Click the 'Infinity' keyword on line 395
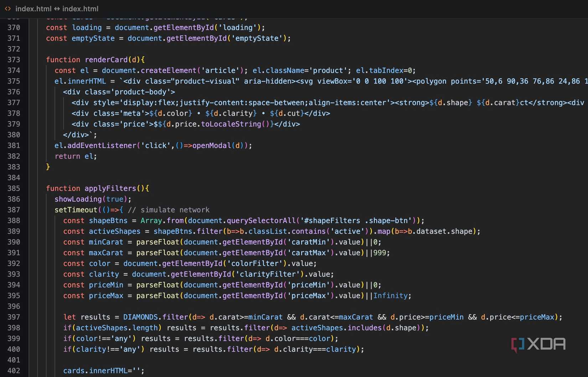The image size is (588, 377). (x=390, y=296)
